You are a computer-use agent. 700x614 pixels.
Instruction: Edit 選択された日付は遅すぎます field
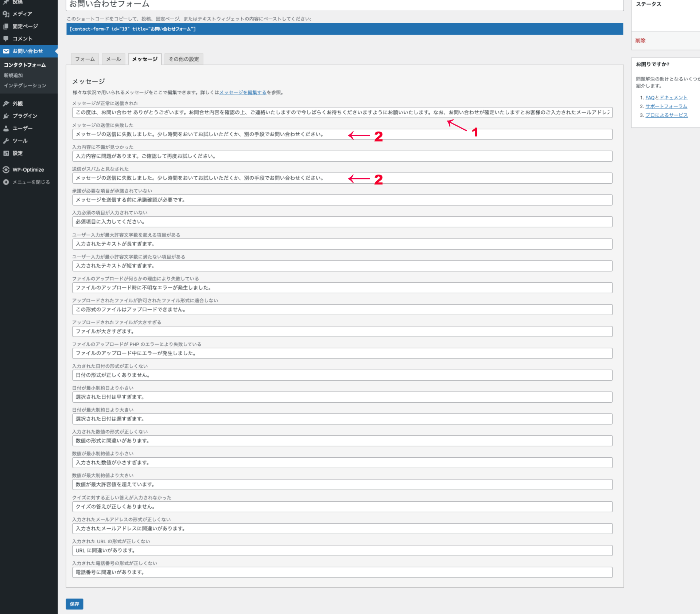point(342,419)
